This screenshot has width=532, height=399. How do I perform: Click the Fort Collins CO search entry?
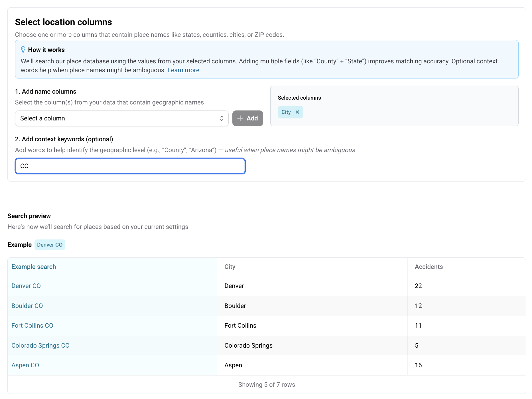click(x=32, y=326)
